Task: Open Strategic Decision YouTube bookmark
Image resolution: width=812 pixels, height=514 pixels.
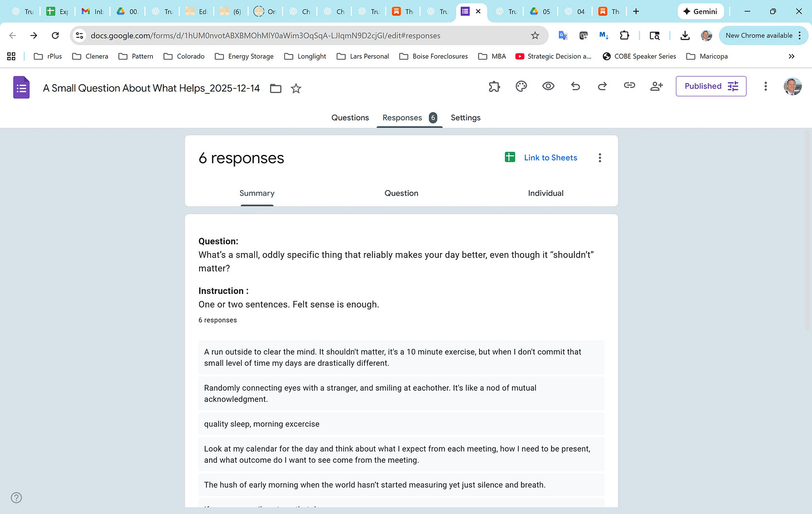Action: (554, 56)
